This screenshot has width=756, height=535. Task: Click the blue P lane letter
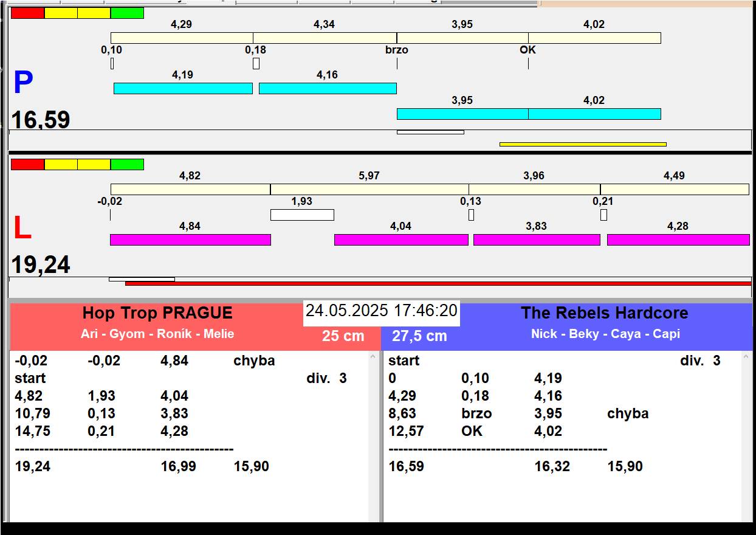[23, 83]
